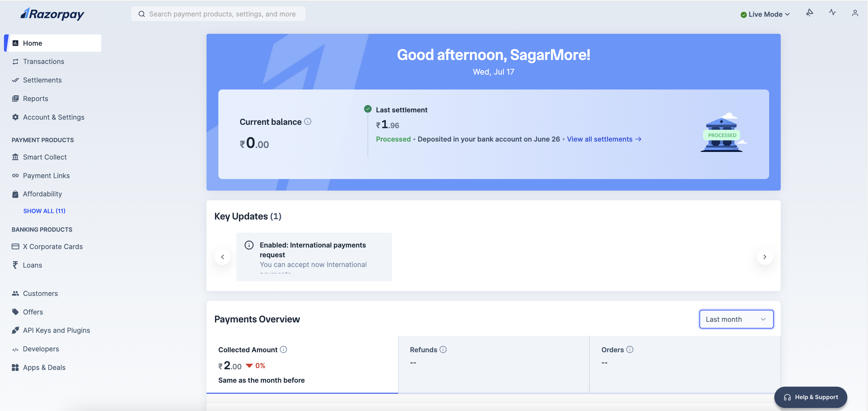Open the announcements rocket icon
This screenshot has height=411, width=868.
pyautogui.click(x=809, y=13)
